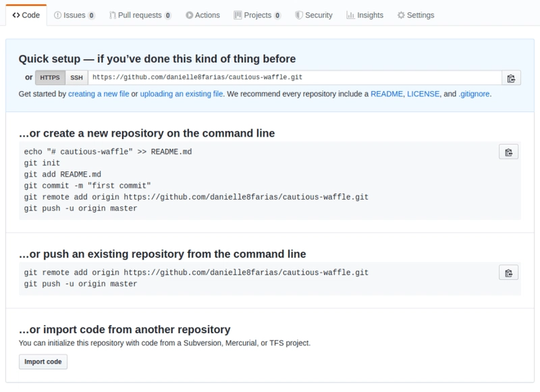Open the Code tab
The height and width of the screenshot is (392, 540).
click(x=26, y=15)
